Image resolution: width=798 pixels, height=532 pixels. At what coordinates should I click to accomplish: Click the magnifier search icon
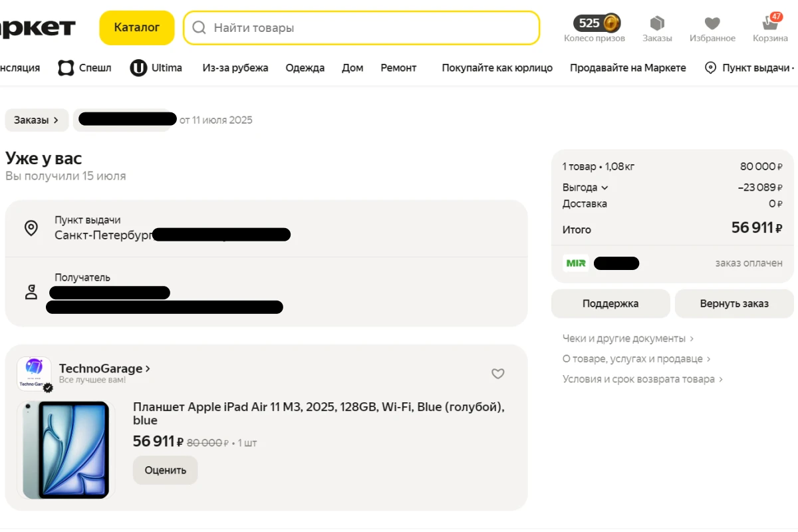tap(199, 28)
